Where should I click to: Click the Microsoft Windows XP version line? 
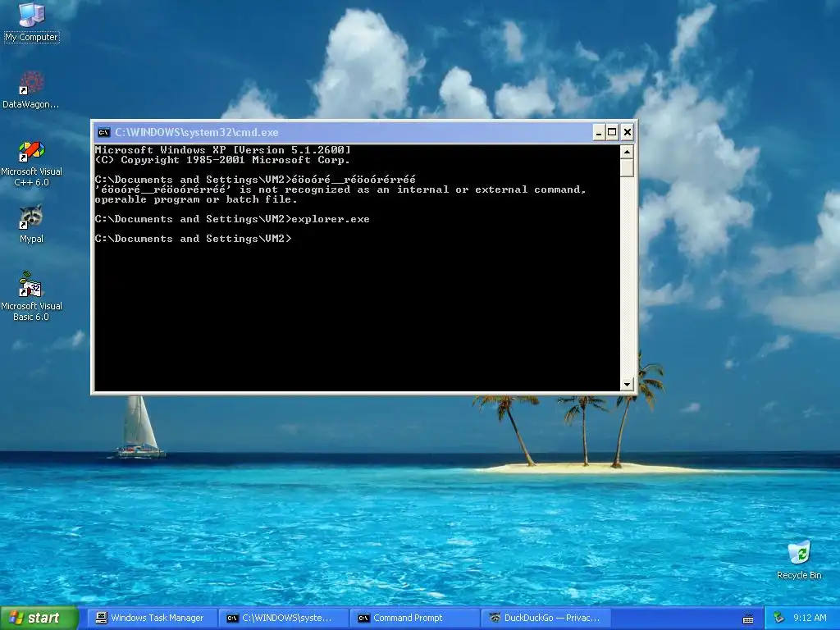[223, 150]
